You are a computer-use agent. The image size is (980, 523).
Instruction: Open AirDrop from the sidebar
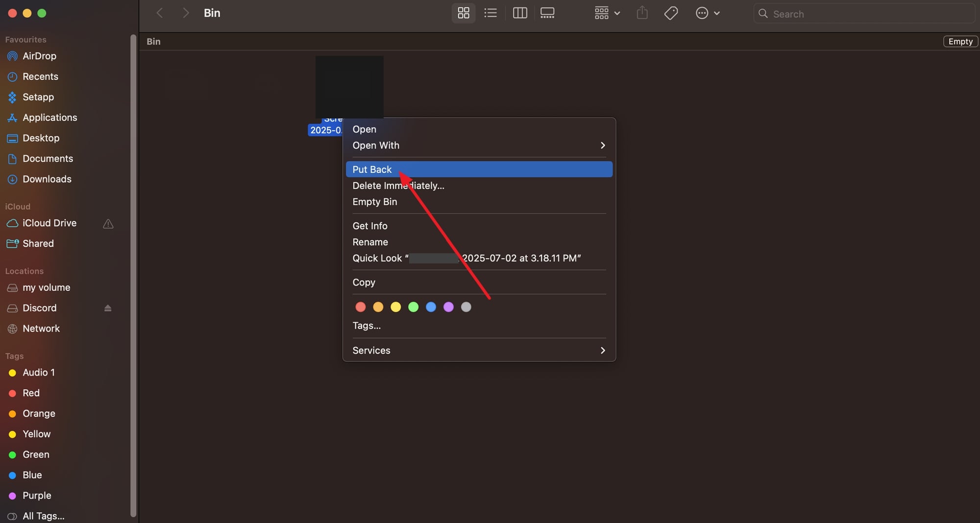coord(38,56)
